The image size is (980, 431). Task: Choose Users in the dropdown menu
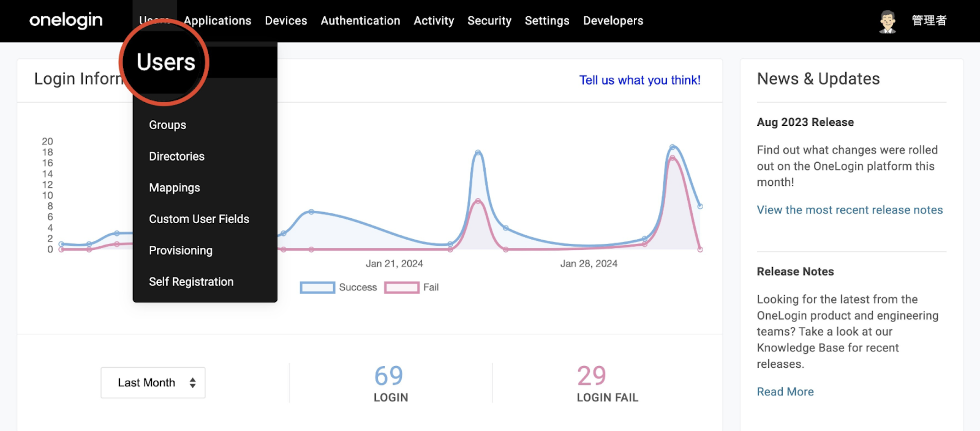(166, 62)
